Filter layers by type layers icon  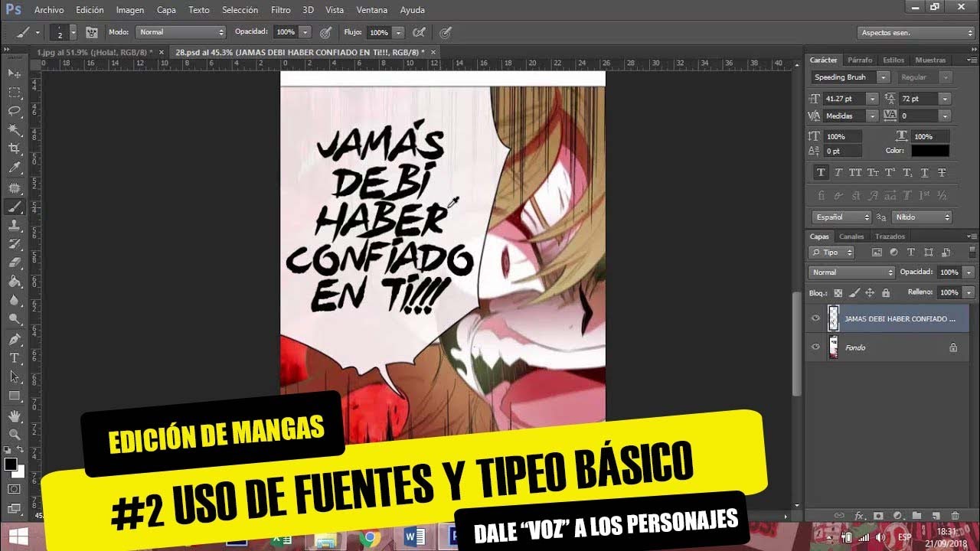[911, 252]
